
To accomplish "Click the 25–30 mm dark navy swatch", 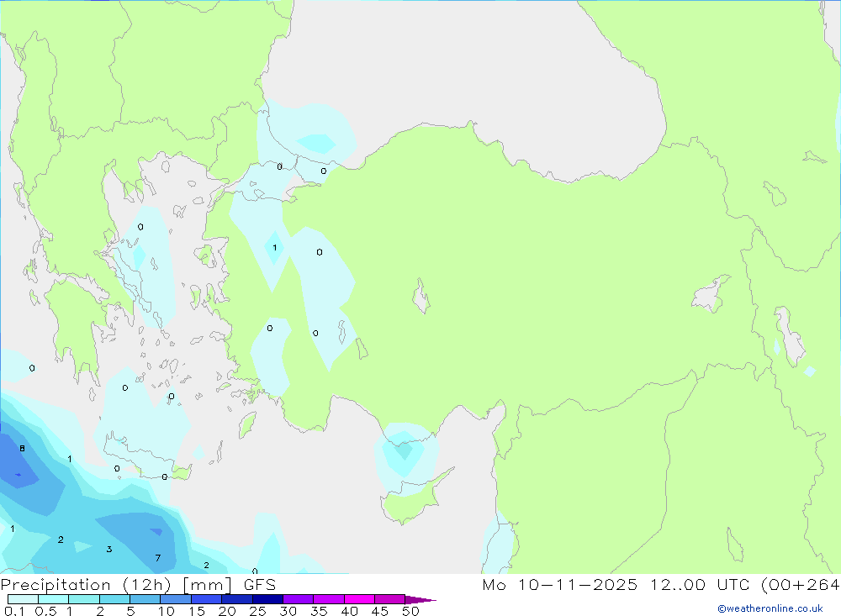I will [267, 599].
